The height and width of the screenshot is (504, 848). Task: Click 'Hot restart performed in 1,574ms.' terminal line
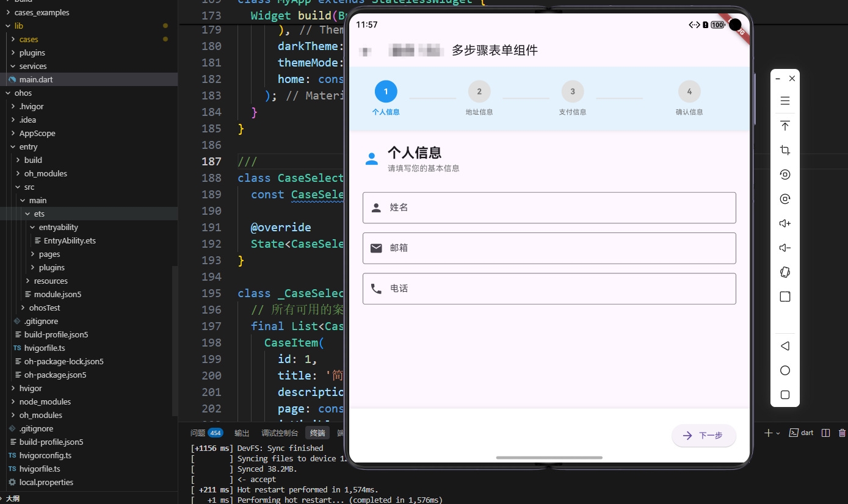(x=308, y=489)
